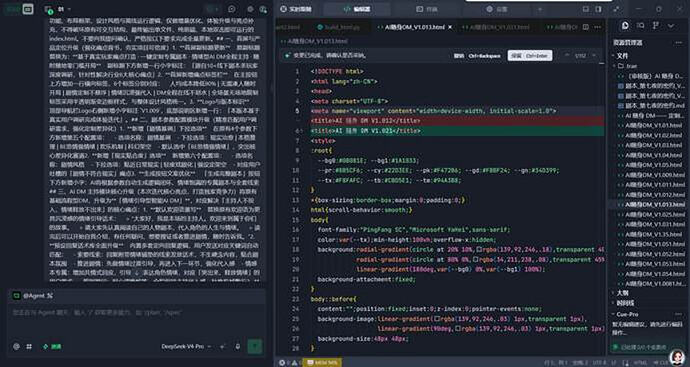Click the @Agent chip in chat input
690x367 pixels.
click(x=33, y=296)
